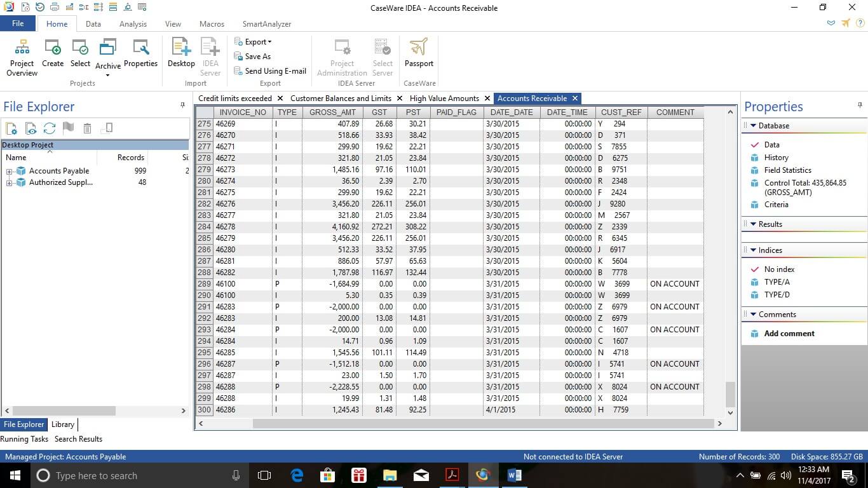The width and height of the screenshot is (868, 488).
Task: Switch to the Analysis ribbon tab
Action: 133,24
